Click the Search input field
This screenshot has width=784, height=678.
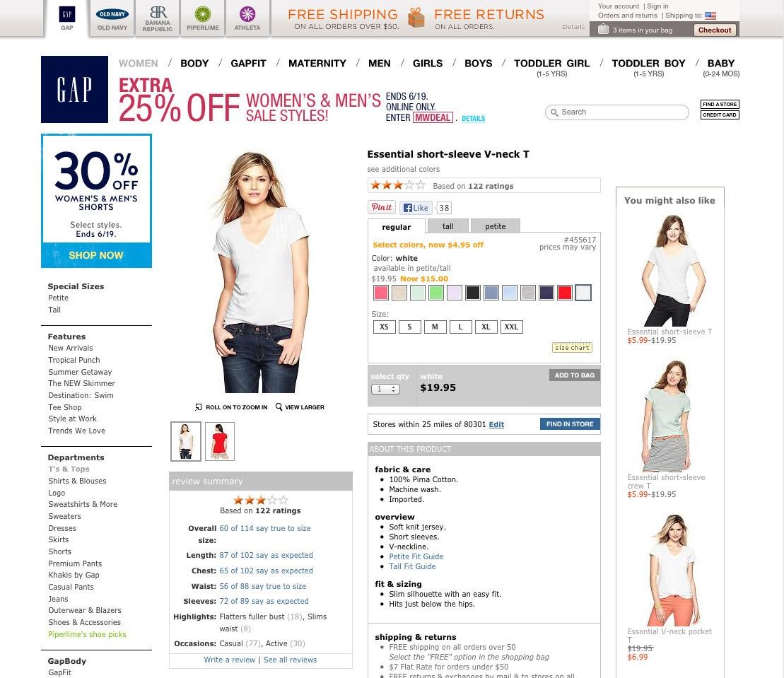617,112
